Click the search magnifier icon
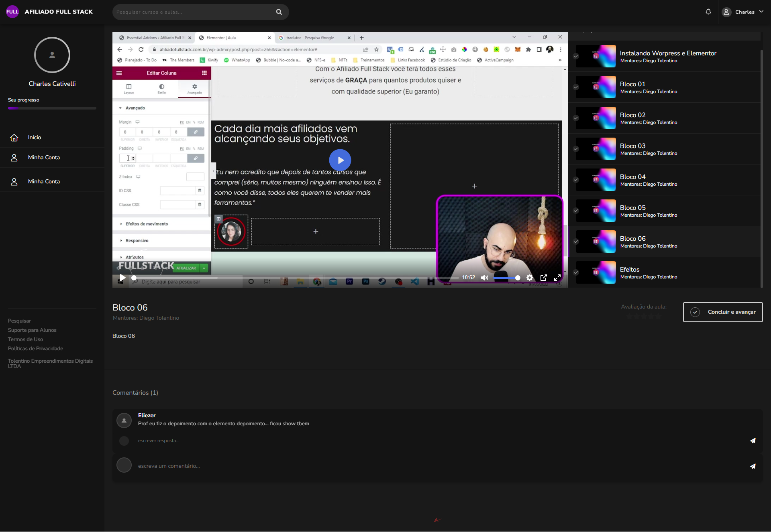This screenshot has width=771, height=532. [x=279, y=12]
